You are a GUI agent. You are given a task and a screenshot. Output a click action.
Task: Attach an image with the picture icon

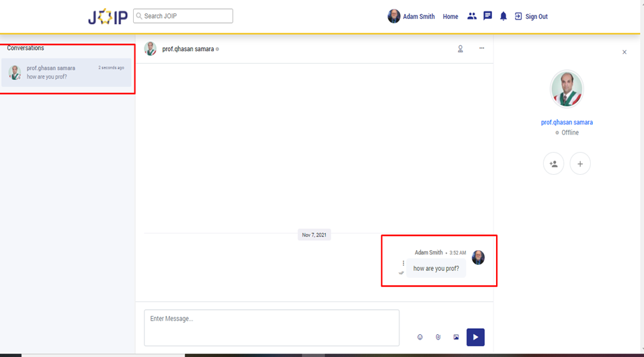(456, 337)
